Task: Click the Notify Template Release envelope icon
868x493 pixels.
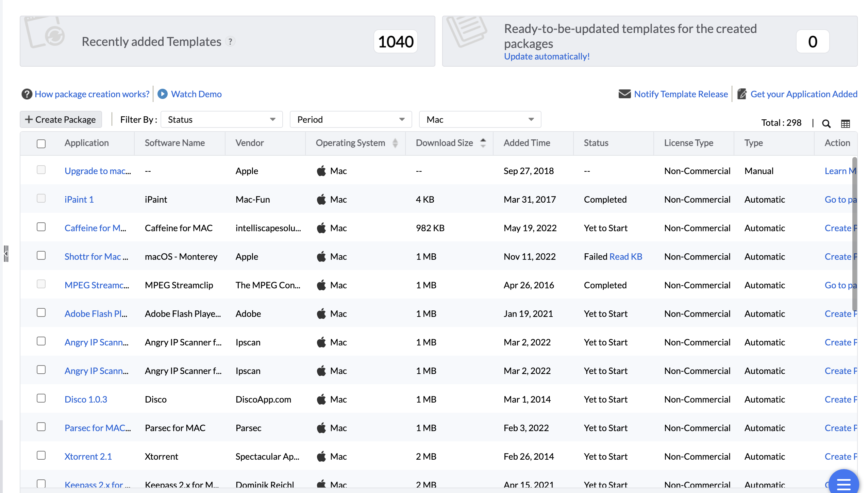Action: click(624, 94)
